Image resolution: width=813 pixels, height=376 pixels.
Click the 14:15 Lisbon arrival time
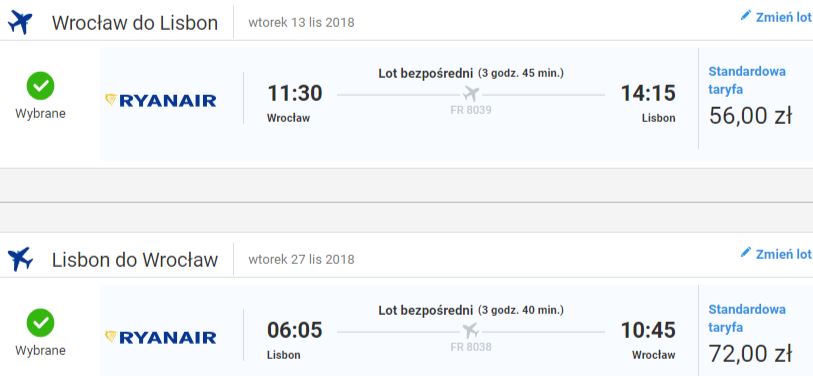click(x=648, y=93)
